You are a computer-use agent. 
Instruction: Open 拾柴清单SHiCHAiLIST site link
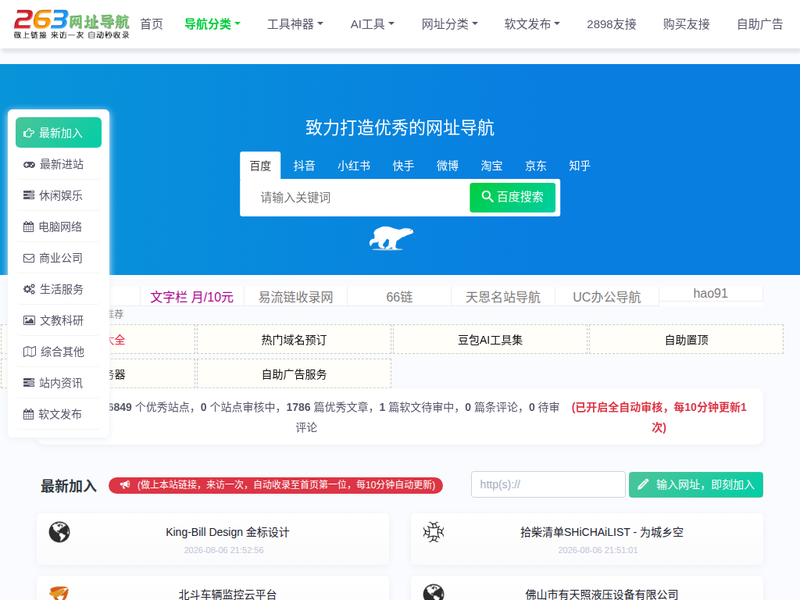pyautogui.click(x=602, y=532)
